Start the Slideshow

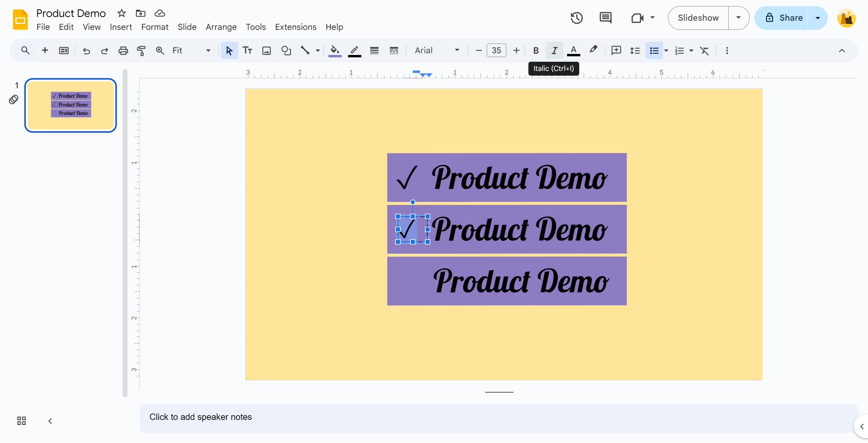tap(698, 18)
